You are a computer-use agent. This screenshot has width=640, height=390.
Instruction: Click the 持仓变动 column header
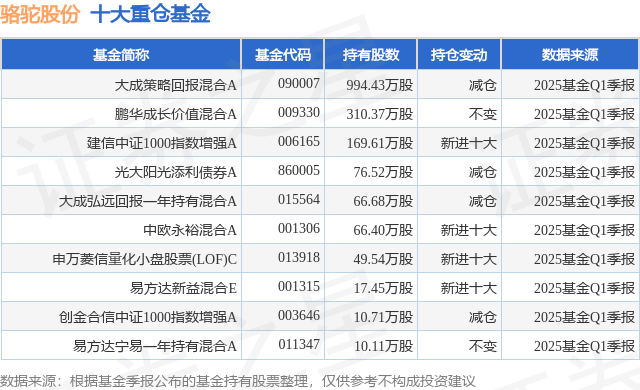pos(459,55)
